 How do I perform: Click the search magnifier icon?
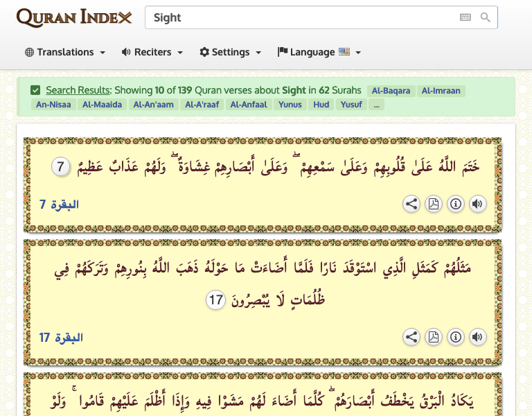(x=486, y=18)
